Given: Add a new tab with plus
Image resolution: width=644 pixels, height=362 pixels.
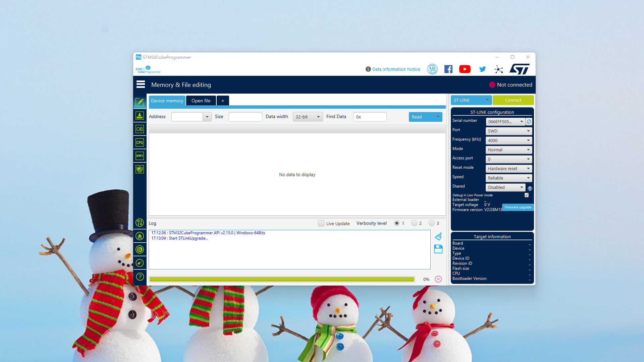Looking at the screenshot, I should (x=223, y=101).
